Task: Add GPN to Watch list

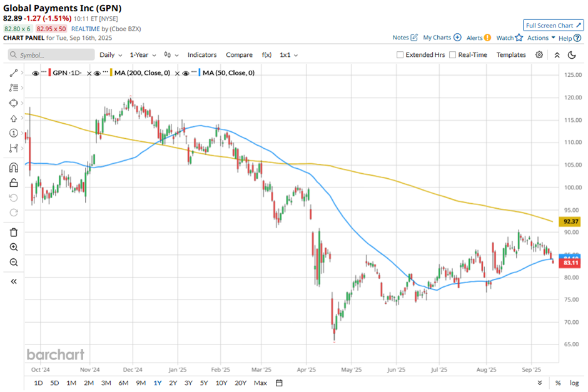Action: click(x=509, y=38)
